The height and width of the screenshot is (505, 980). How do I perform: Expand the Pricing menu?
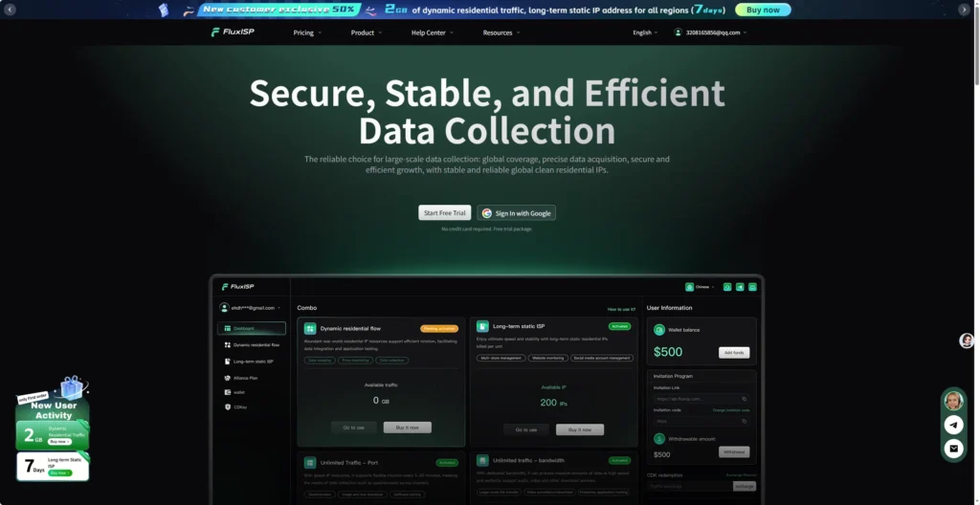click(x=307, y=33)
